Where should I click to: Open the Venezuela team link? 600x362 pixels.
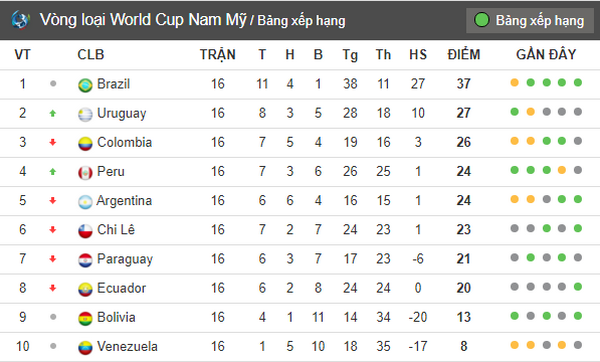(x=127, y=346)
